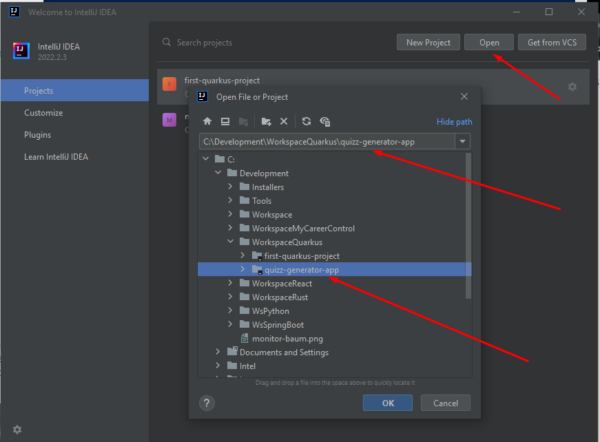Viewport: 600px width, 442px height.
Task: Click monitor-baum.png file icon
Action: point(244,338)
